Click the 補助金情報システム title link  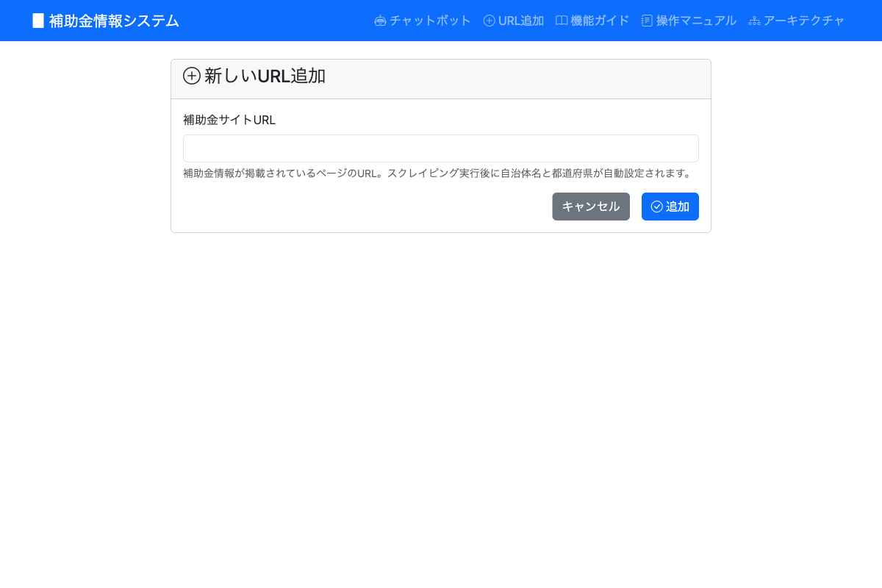[113, 21]
